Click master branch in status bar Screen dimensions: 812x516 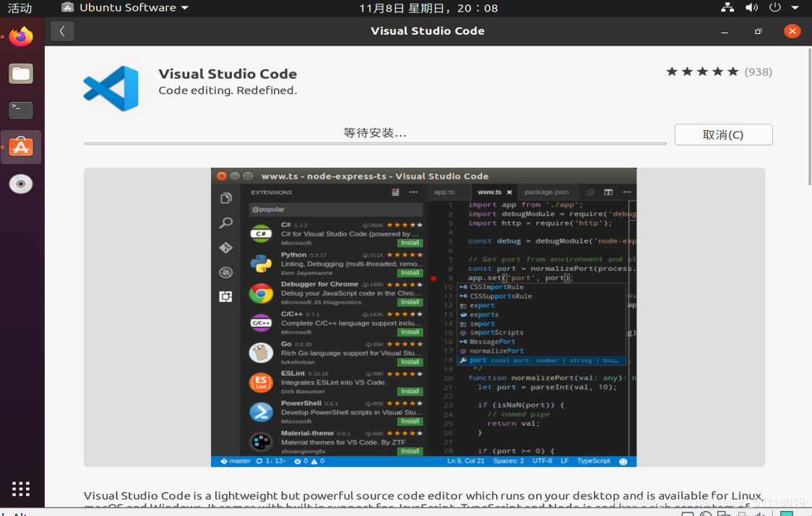coord(236,461)
